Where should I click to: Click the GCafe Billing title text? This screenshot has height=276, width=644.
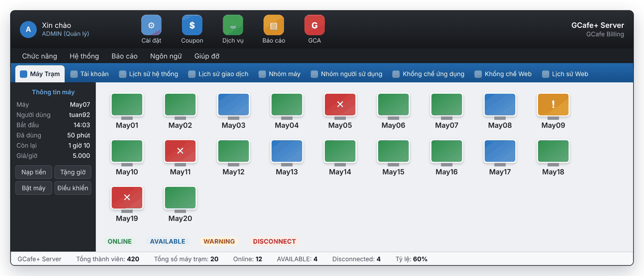pyautogui.click(x=605, y=34)
